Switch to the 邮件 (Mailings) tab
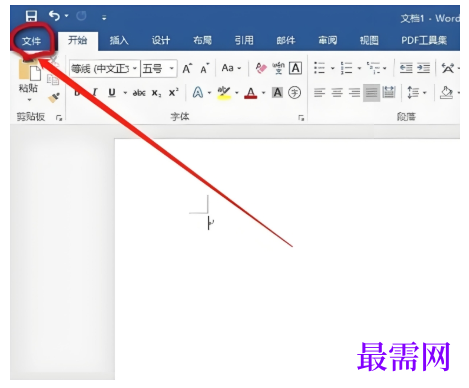Image resolution: width=469 pixels, height=388 pixels. 286,40
